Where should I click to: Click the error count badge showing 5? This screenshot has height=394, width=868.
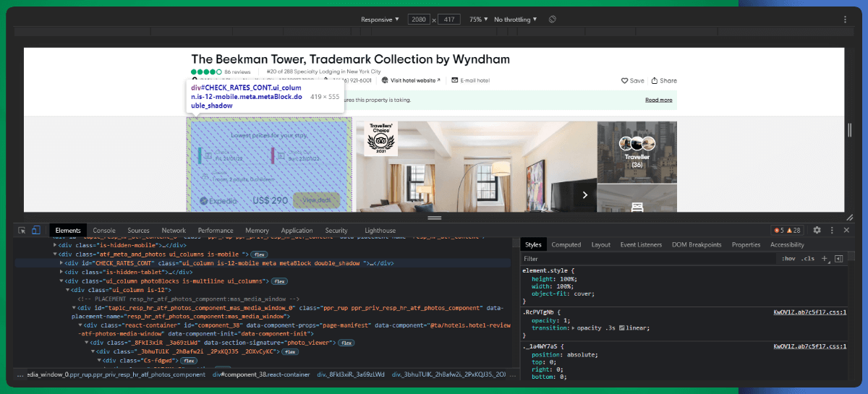[780, 230]
